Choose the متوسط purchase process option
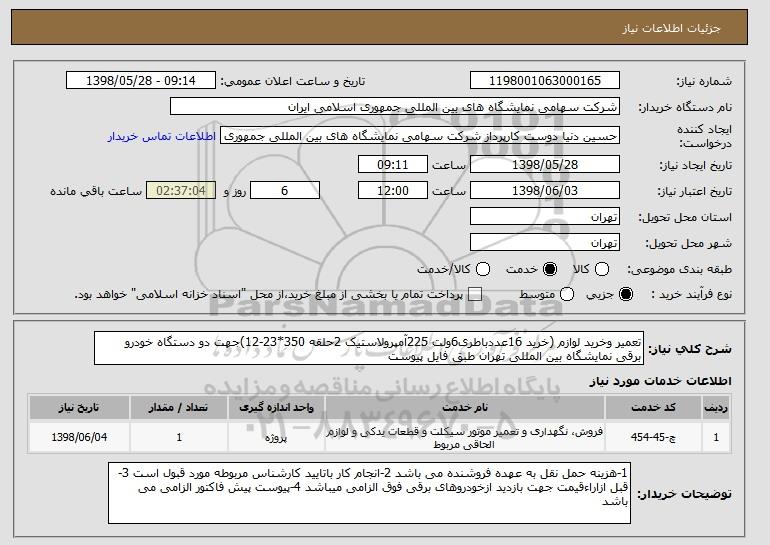 coord(567,294)
